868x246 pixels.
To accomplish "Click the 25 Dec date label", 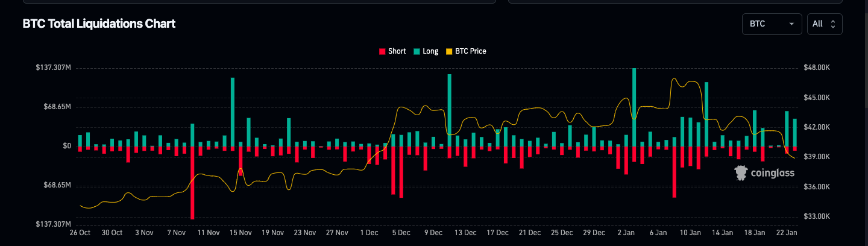I will pos(562,232).
